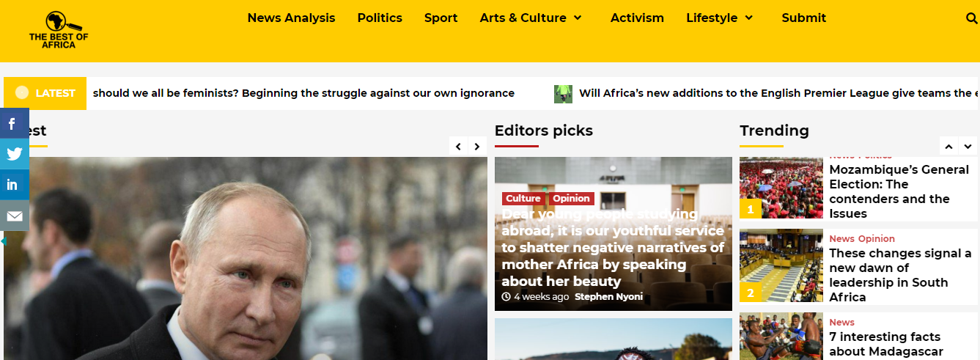The height and width of the screenshot is (360, 980).
Task: Share page via Facebook sidebar icon
Action: (x=14, y=124)
